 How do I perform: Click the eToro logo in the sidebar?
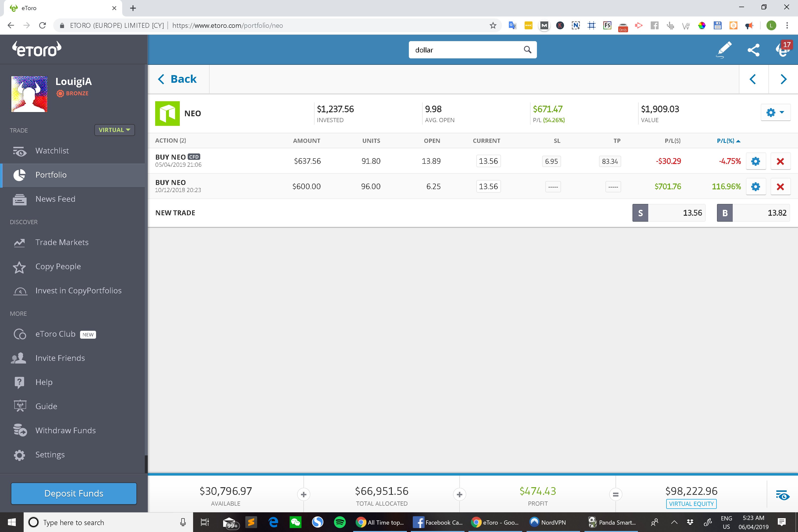37,49
